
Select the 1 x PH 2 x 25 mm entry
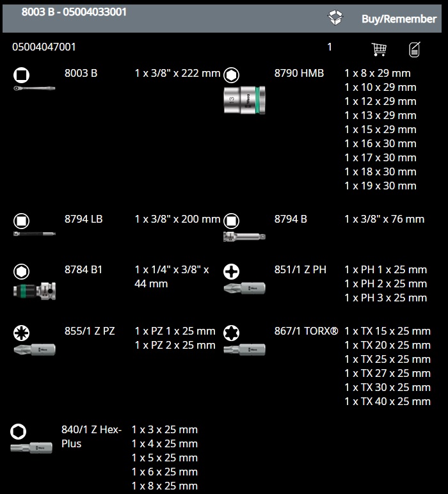(386, 284)
